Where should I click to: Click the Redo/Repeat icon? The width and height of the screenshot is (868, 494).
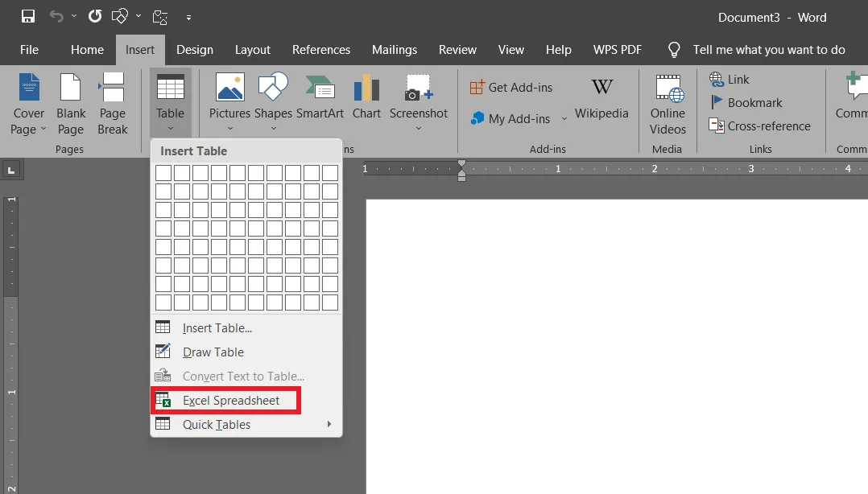(x=95, y=16)
